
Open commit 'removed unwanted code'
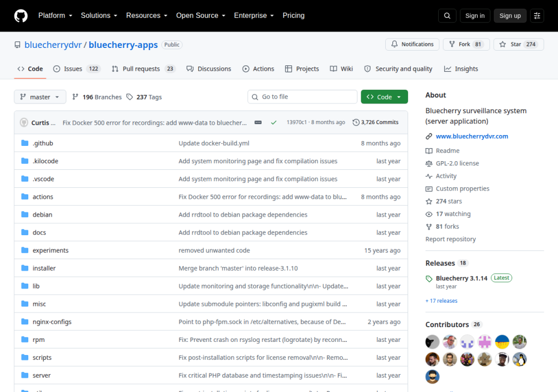point(214,250)
